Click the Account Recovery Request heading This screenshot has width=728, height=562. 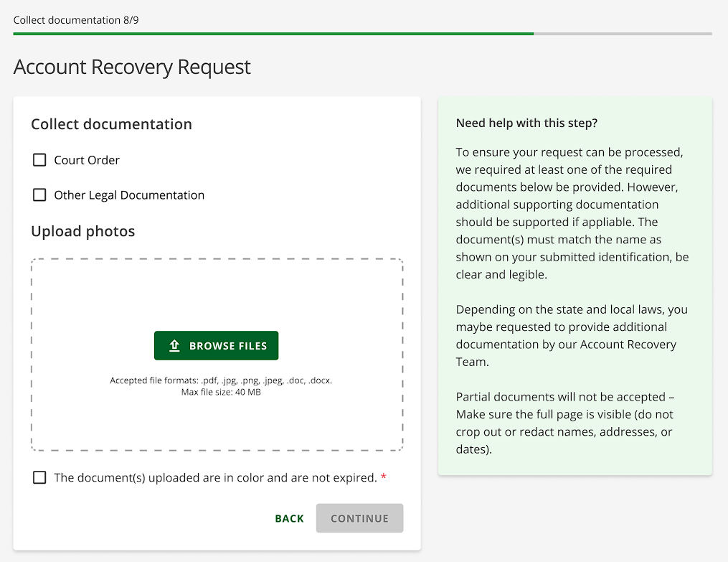(x=132, y=67)
